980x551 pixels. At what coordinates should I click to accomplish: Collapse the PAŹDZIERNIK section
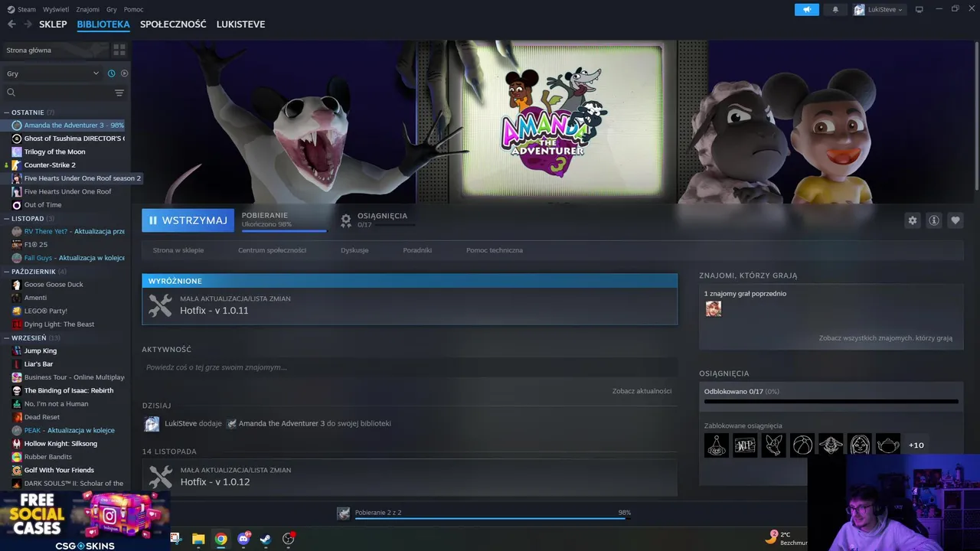pos(34,272)
